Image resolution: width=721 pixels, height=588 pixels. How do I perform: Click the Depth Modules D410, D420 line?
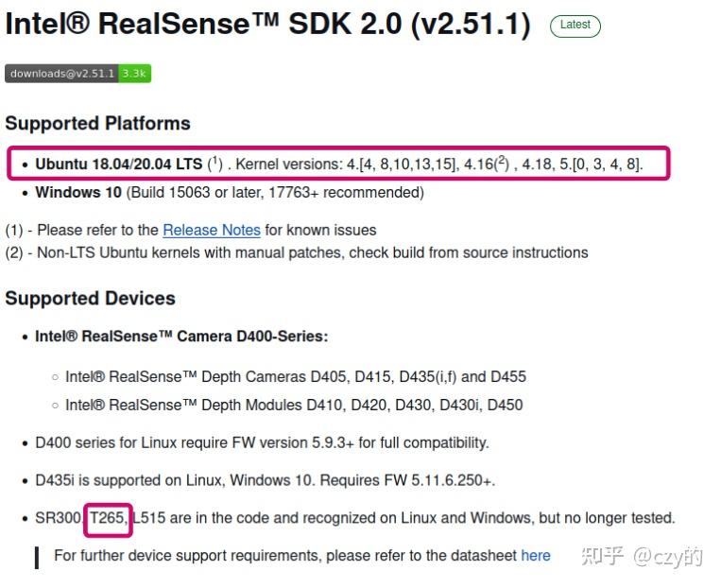(x=293, y=405)
